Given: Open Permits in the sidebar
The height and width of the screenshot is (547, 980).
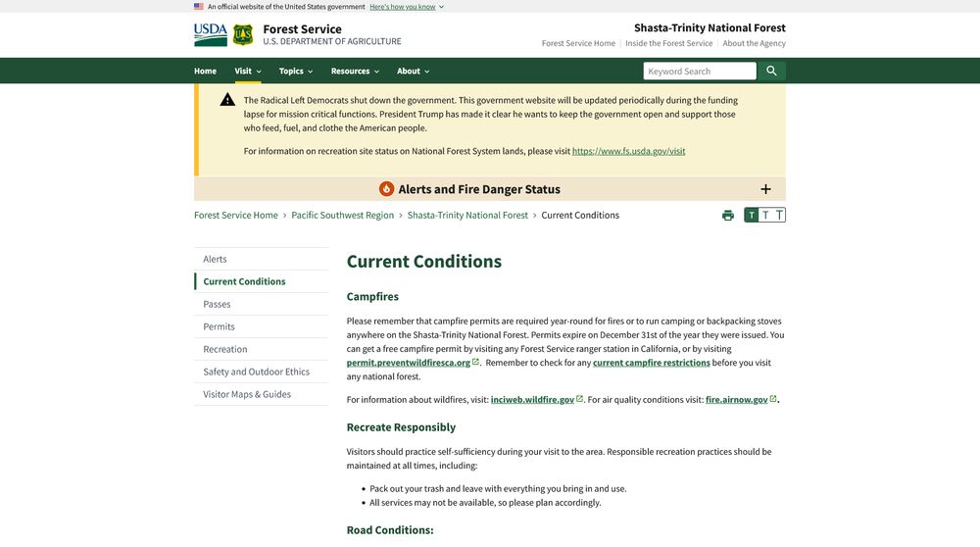Looking at the screenshot, I should [x=262, y=326].
